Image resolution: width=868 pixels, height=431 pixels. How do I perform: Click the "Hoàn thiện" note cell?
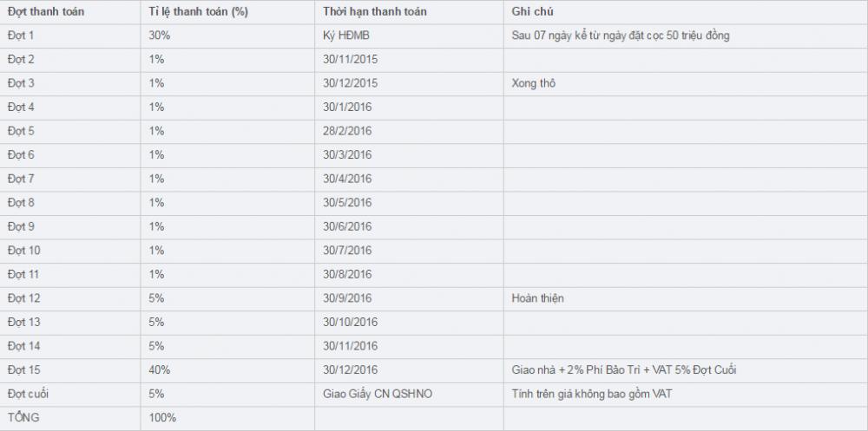pos(538,298)
